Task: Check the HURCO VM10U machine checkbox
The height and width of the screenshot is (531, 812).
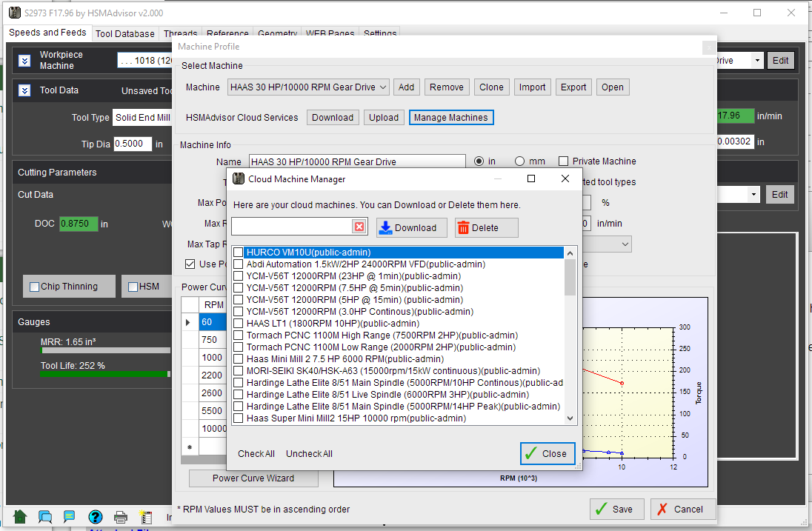Action: 239,253
